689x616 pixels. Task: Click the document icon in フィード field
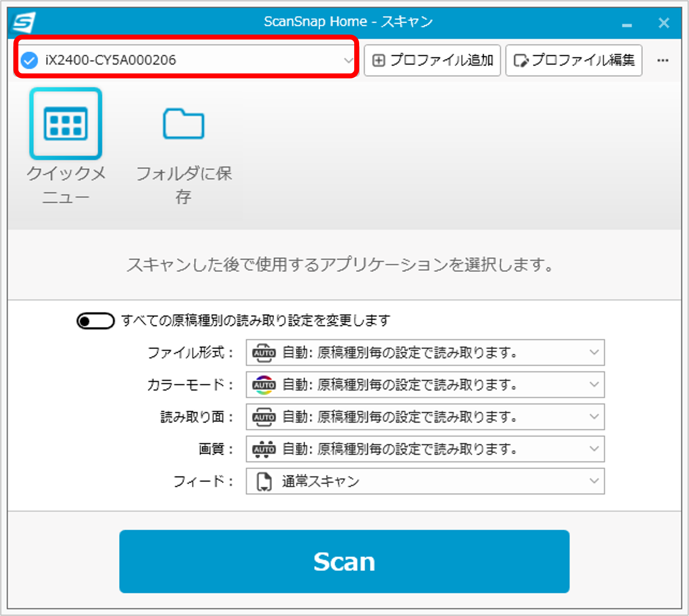pos(264,481)
